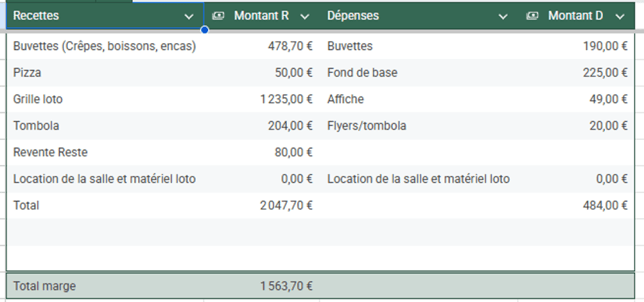The width and height of the screenshot is (644, 302).
Task: Click the currency type icon beside Montant R
Action: [218, 16]
